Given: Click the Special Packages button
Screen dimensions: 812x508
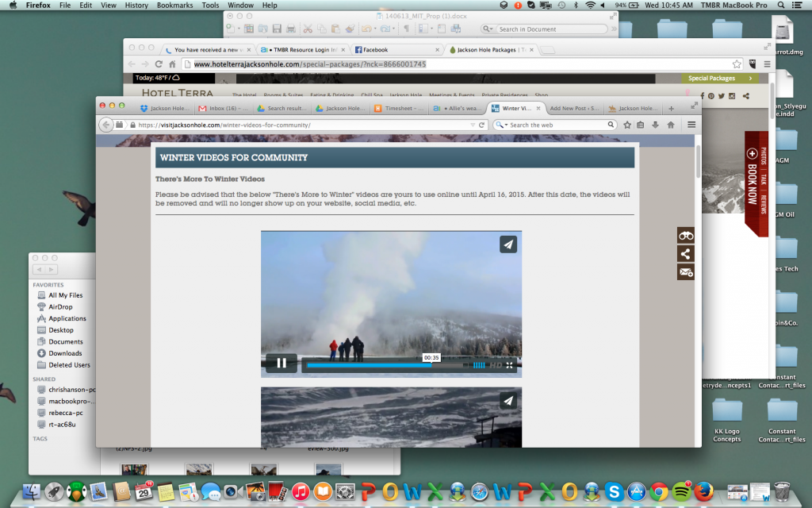Looking at the screenshot, I should point(720,79).
